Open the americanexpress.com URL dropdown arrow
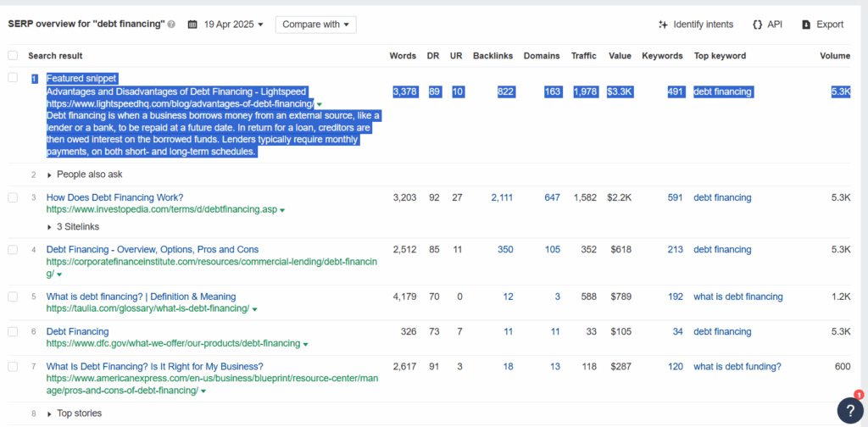Screen dimensions: 868x427 [x=203, y=391]
